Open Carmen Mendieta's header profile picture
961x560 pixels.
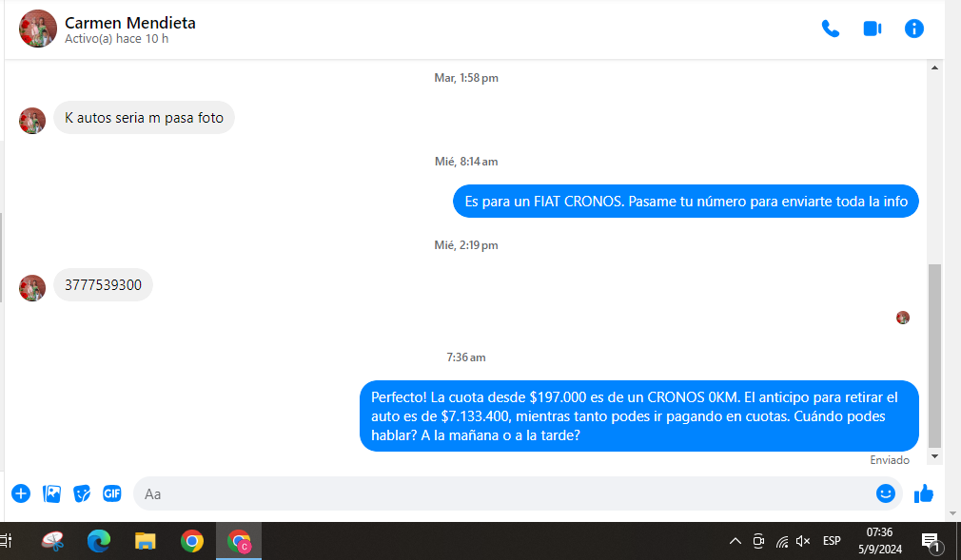[x=38, y=29]
